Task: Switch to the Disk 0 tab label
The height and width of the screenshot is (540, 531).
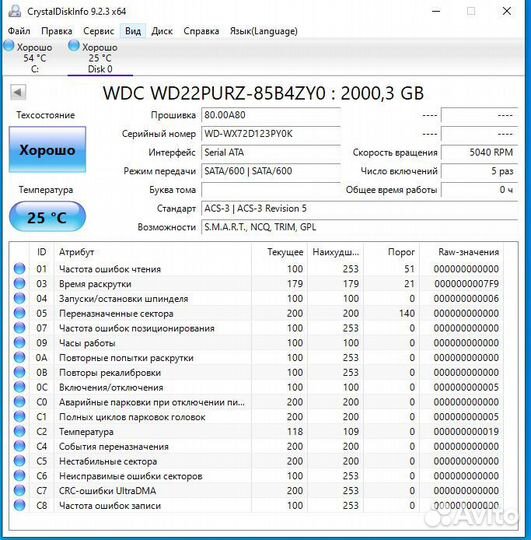Action: click(100, 69)
